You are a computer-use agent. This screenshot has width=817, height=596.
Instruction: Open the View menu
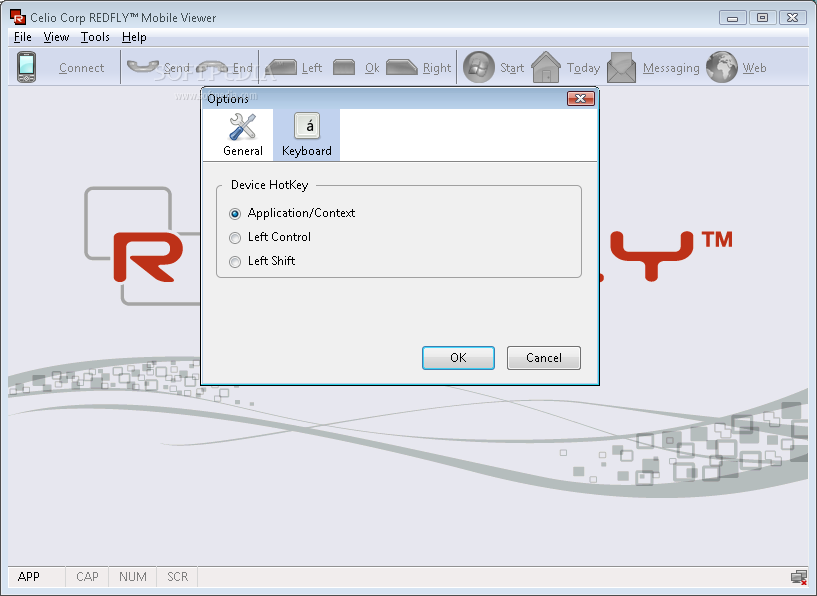click(56, 37)
